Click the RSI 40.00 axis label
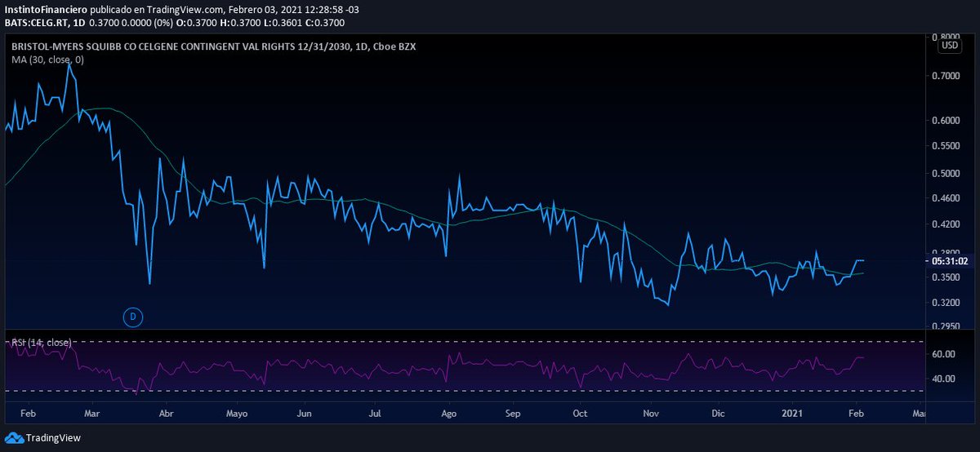 pyautogui.click(x=945, y=379)
